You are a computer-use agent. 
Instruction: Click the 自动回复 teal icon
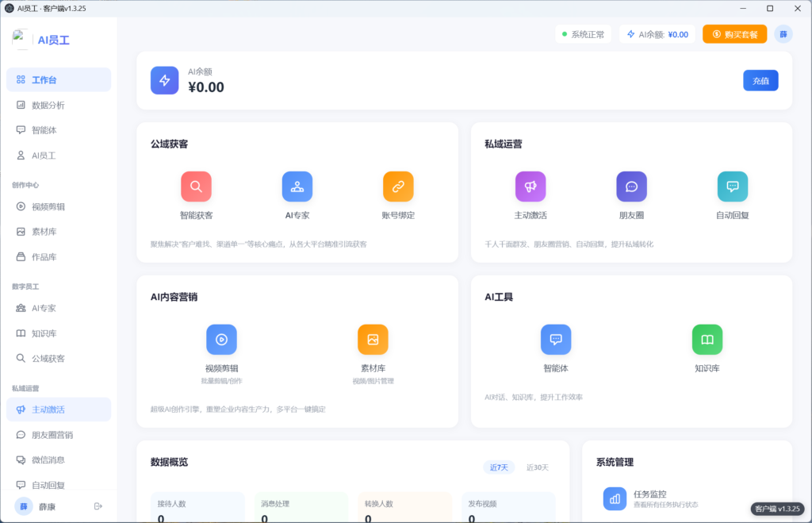[x=733, y=187]
